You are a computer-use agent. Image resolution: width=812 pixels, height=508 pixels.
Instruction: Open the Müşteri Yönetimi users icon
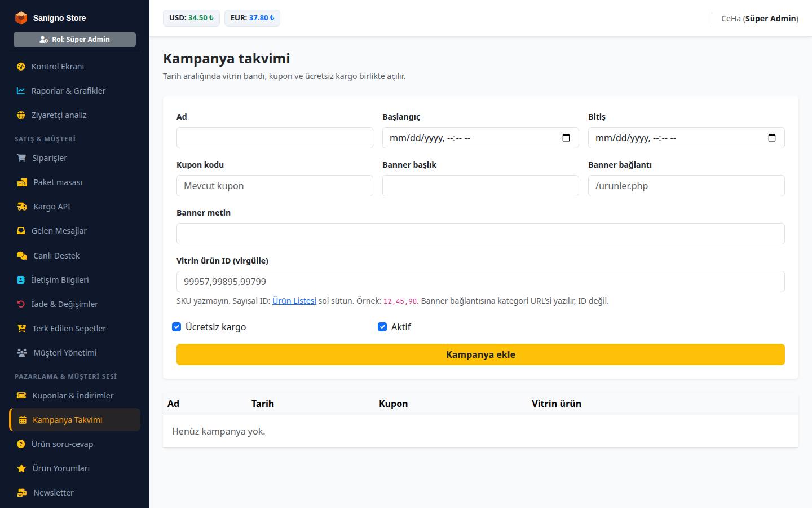(22, 353)
